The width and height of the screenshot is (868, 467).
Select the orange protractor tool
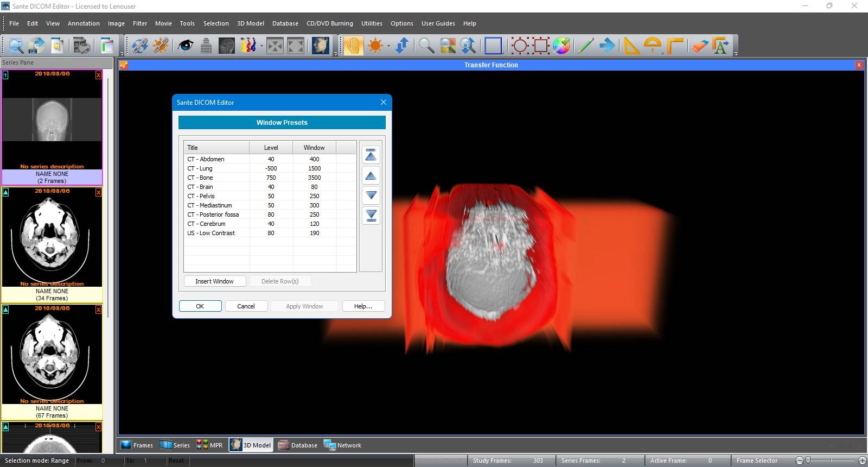coord(653,46)
